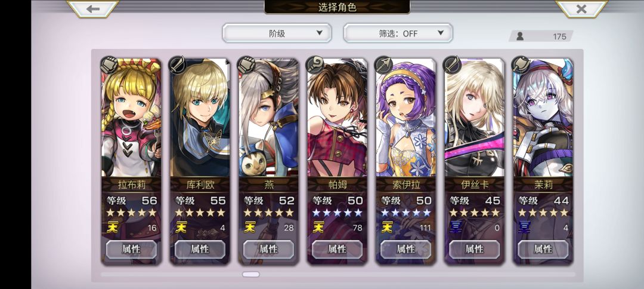The height and width of the screenshot is (289, 644).
Task: Click the staff class icon on 帕姆
Action: coord(315,65)
